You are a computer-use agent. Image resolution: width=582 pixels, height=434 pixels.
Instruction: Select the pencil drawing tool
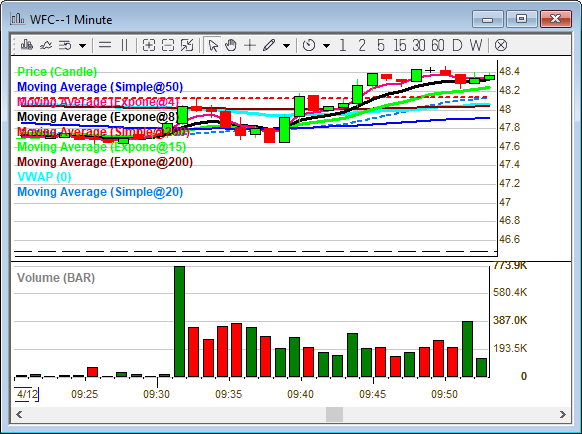[269, 46]
